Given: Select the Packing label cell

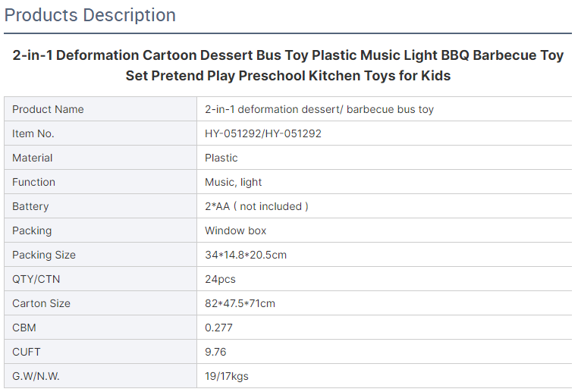Looking at the screenshot, I should [x=100, y=230].
